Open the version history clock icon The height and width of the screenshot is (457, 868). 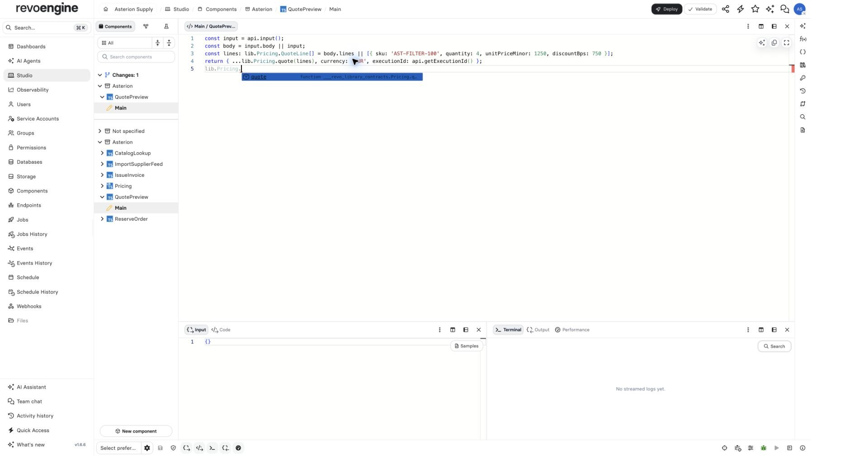click(x=803, y=91)
